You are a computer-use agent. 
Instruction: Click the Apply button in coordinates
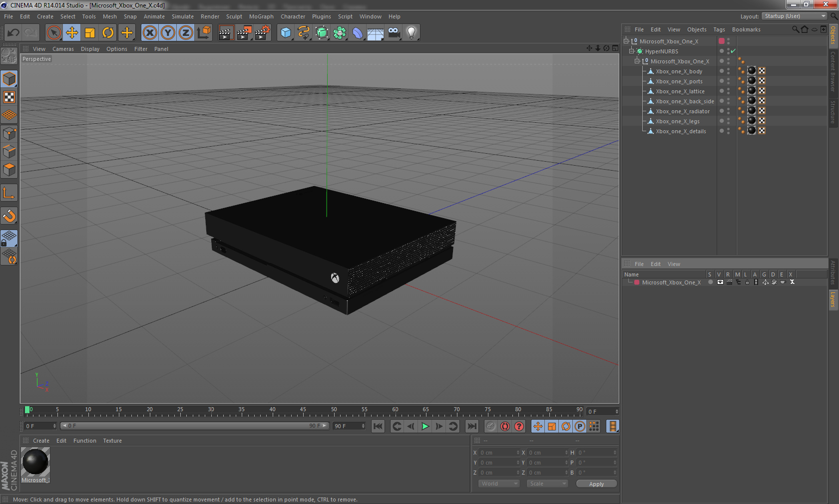click(x=596, y=484)
